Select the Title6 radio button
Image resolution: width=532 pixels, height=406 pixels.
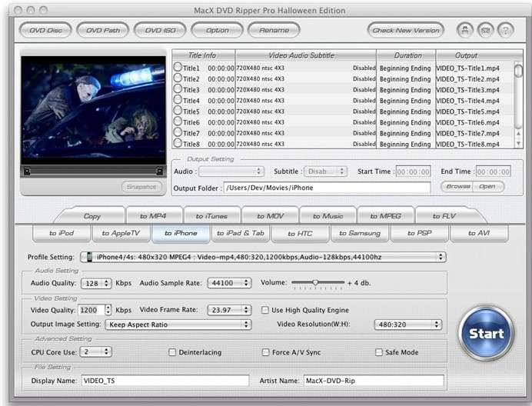coord(178,121)
